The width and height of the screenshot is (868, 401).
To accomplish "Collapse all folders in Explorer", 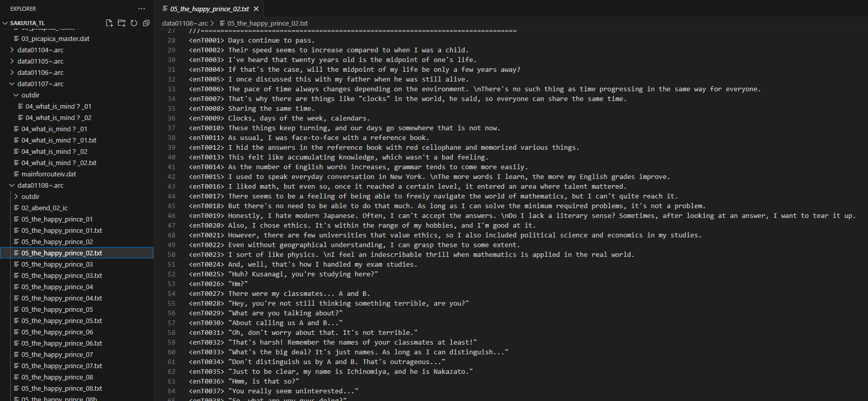I will click(146, 23).
